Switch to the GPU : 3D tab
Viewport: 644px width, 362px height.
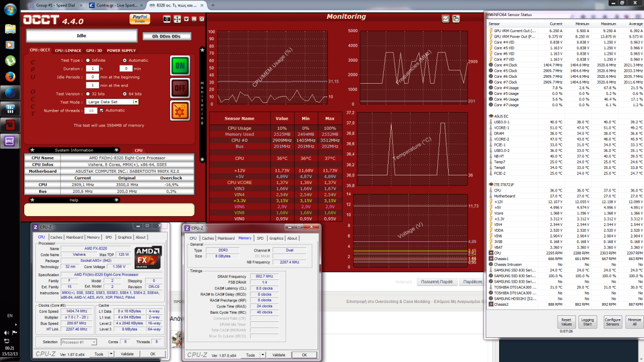94,50
